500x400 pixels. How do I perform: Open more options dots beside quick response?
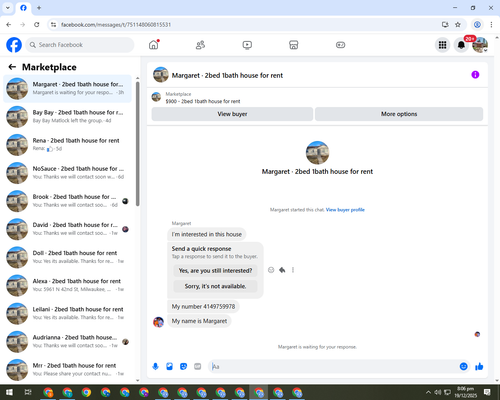293,270
